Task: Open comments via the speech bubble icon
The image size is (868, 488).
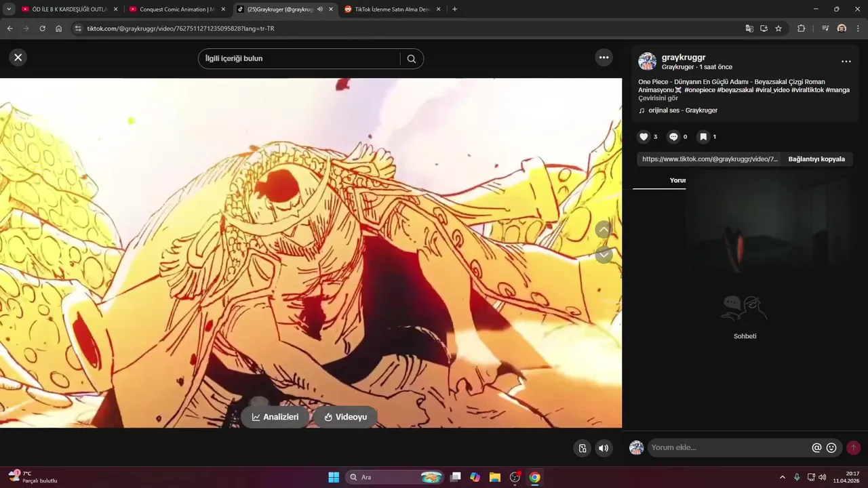Action: pos(673,137)
